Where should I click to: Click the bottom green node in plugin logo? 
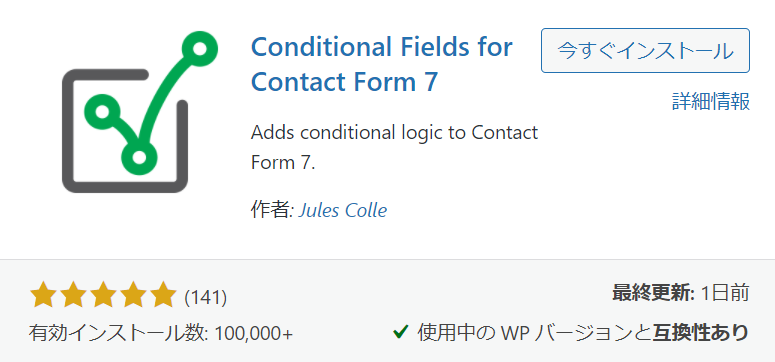[x=139, y=158]
